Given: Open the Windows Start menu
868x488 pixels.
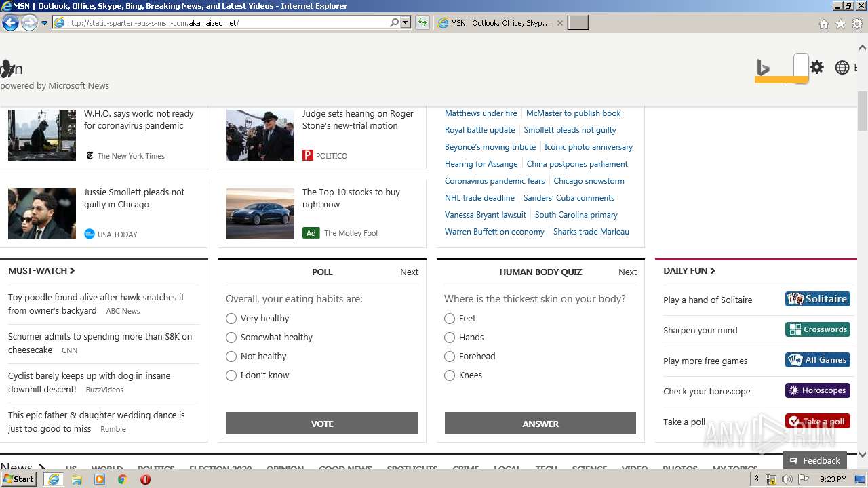Looking at the screenshot, I should pos(19,479).
